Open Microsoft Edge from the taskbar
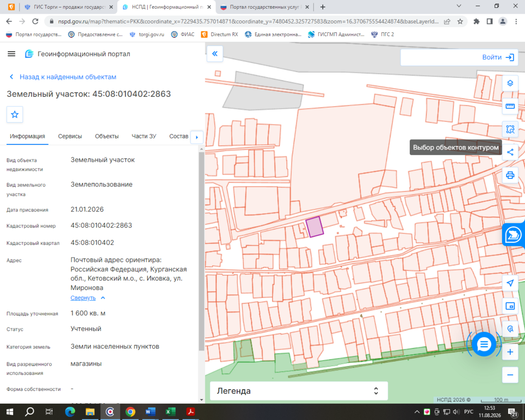This screenshot has height=420, width=525. [70, 412]
